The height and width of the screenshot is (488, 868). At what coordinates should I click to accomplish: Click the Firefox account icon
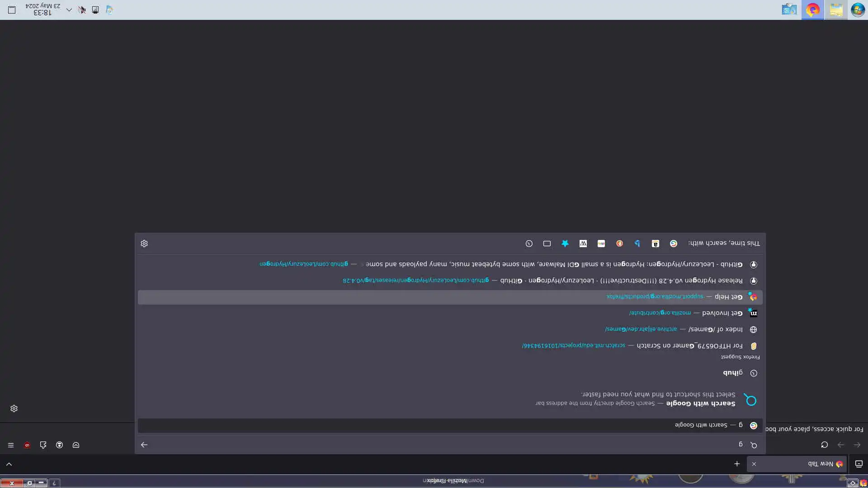pyautogui.click(x=60, y=445)
